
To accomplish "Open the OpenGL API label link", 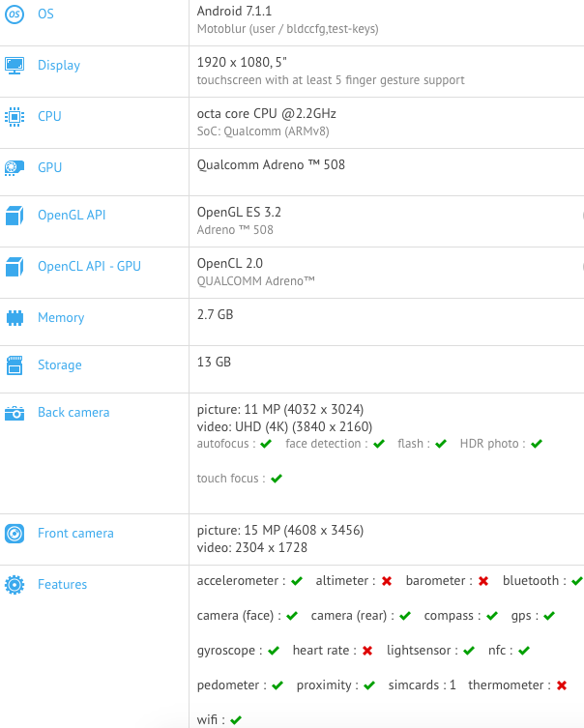I will pyautogui.click(x=72, y=216).
